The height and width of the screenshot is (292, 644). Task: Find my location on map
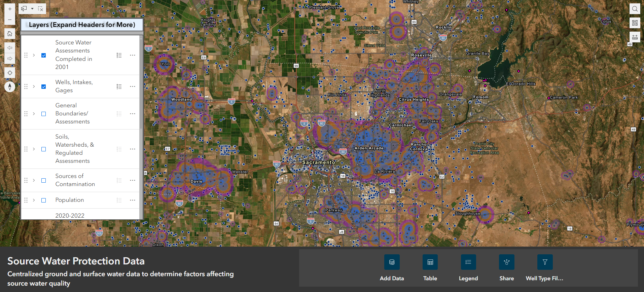pos(10,73)
